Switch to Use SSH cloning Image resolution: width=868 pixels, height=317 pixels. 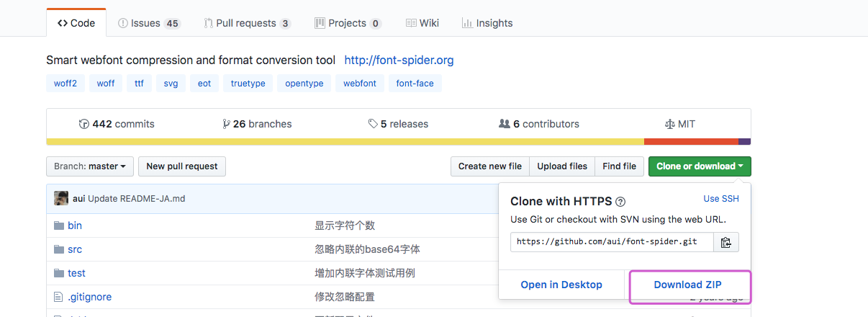721,199
